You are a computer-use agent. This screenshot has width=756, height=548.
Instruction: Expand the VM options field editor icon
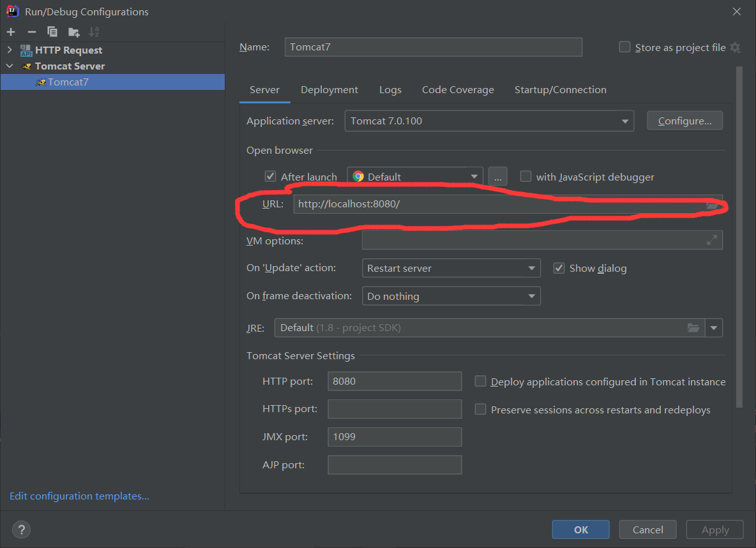coord(712,240)
